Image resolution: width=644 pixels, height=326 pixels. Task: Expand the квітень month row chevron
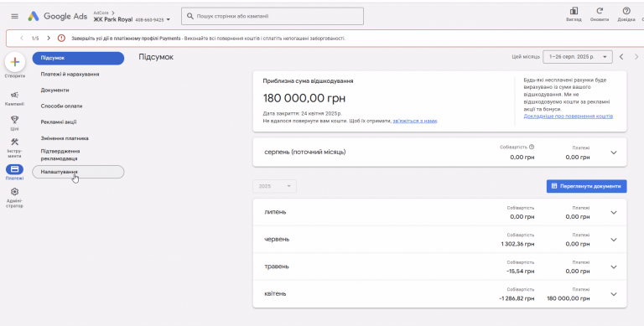(614, 294)
